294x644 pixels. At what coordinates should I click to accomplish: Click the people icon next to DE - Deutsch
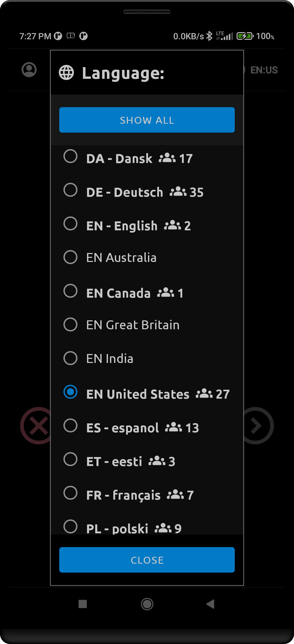point(179,192)
